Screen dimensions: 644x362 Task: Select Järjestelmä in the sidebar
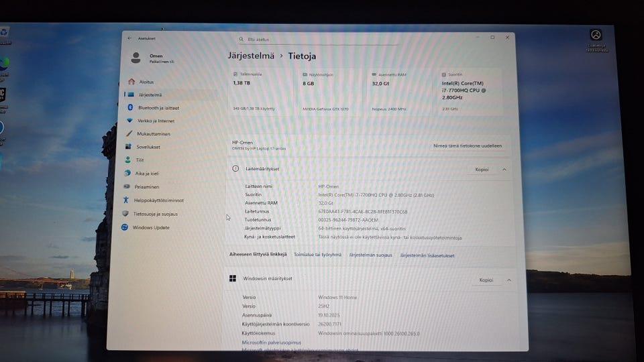pyautogui.click(x=172, y=95)
